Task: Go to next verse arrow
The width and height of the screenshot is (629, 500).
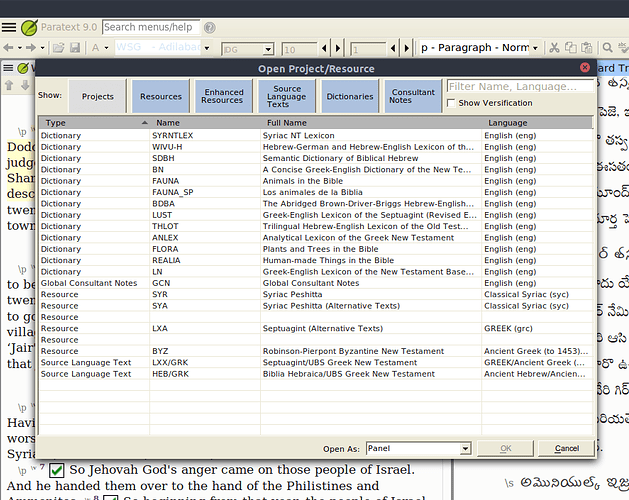Action: [x=406, y=49]
